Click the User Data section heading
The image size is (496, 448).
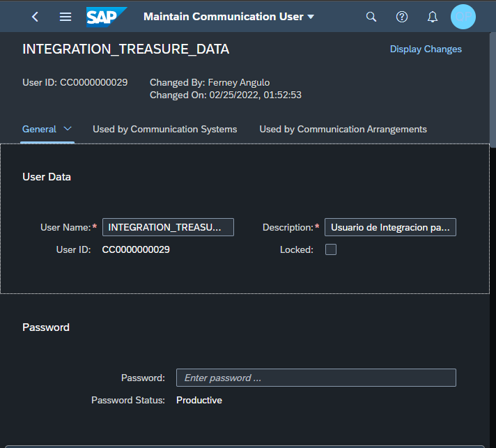[47, 177]
